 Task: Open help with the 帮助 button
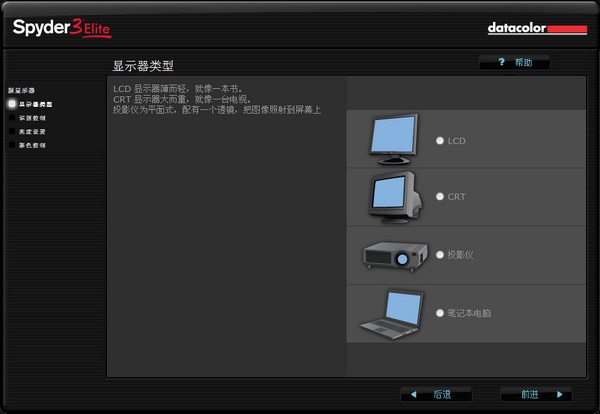(x=515, y=62)
